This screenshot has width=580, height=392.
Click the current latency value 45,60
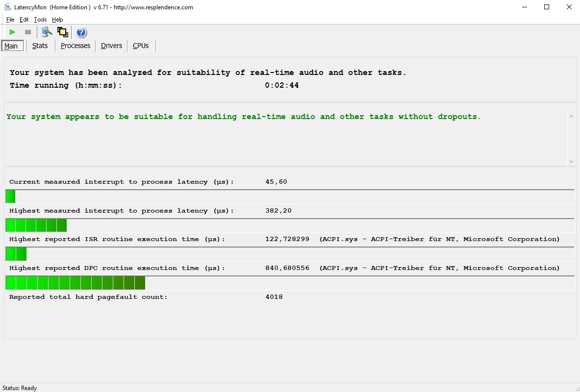coord(277,182)
